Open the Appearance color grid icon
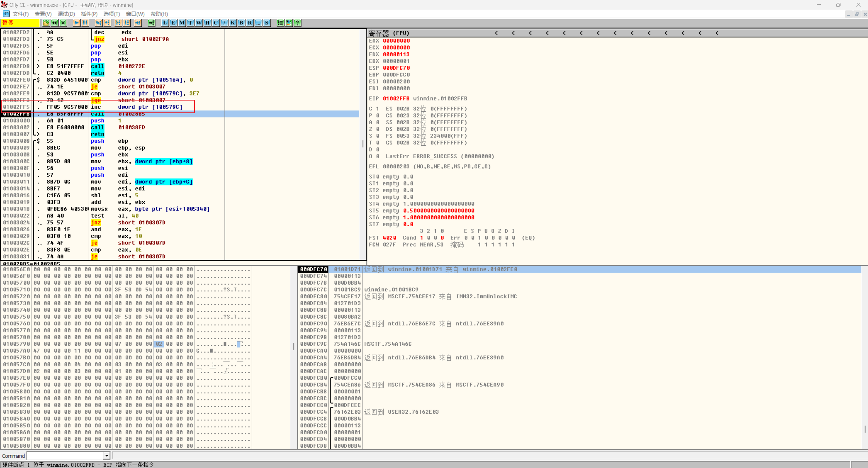Screen dimensions: 868x468 (289, 23)
